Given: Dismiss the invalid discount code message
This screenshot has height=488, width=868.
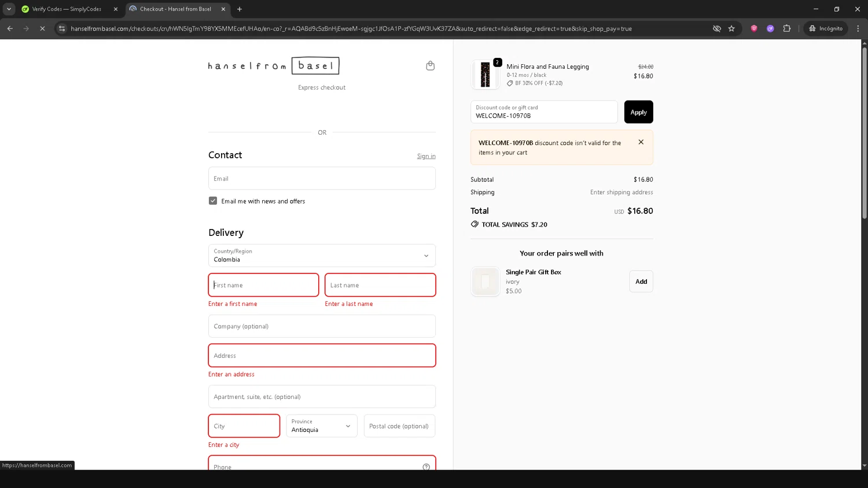Looking at the screenshot, I should pyautogui.click(x=641, y=142).
